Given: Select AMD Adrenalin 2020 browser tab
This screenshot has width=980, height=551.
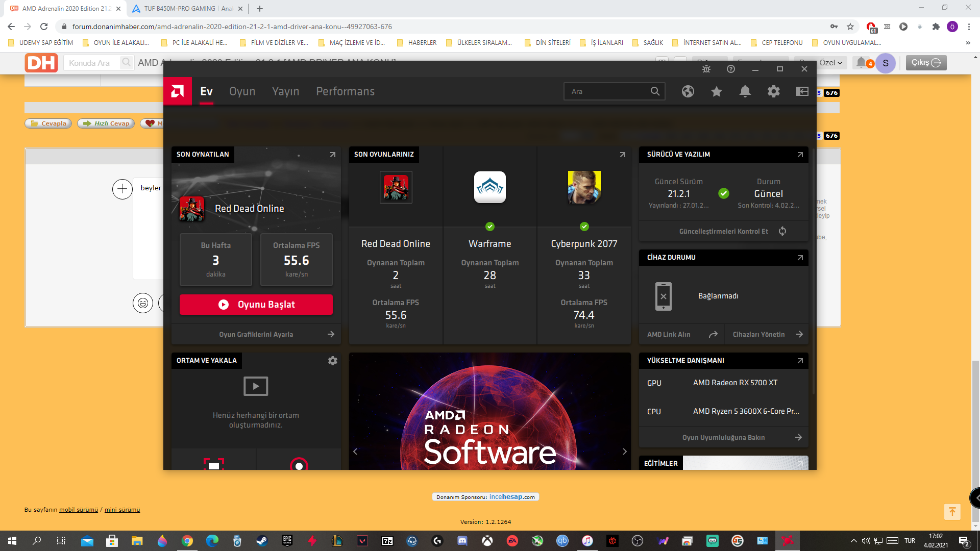Looking at the screenshot, I should (x=65, y=9).
